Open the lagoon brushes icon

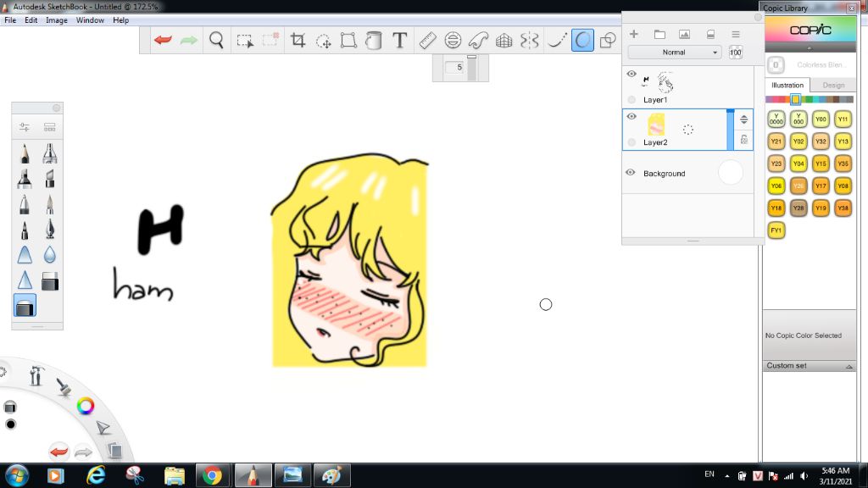click(x=64, y=386)
